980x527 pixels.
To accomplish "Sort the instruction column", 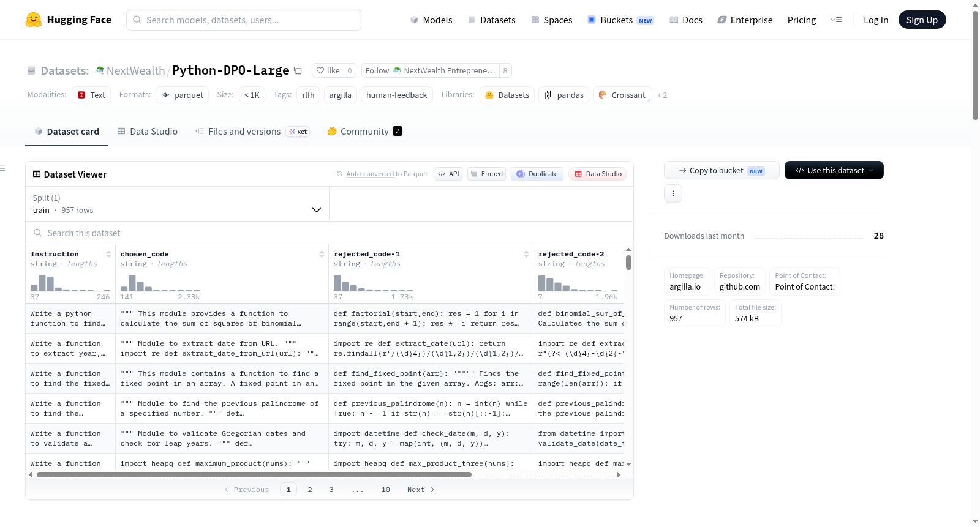I will coord(108,254).
